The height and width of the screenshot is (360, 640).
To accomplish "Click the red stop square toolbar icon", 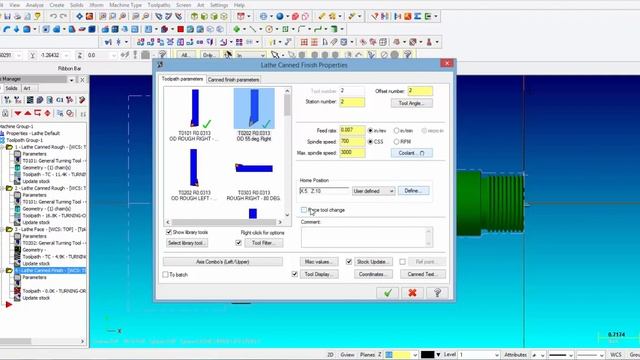I will coord(180,29).
